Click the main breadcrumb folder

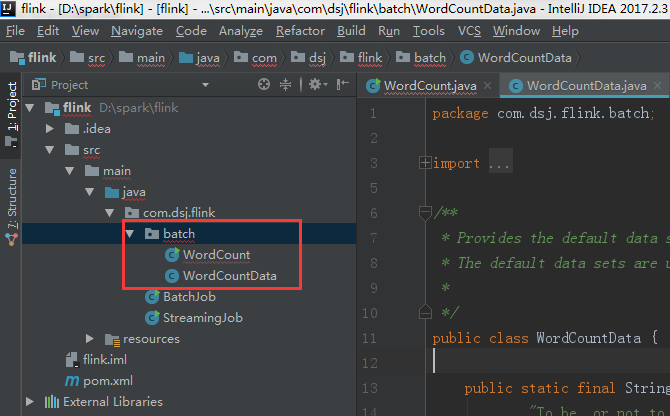[142, 57]
